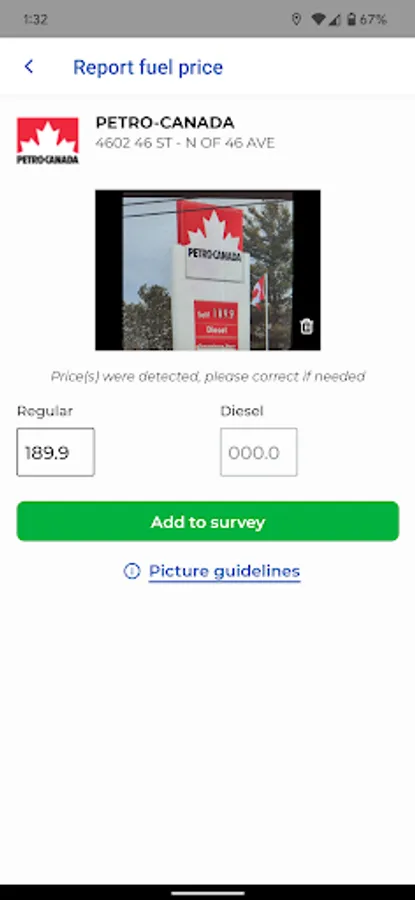
Task: Tap the green Add to survey button
Action: click(208, 521)
